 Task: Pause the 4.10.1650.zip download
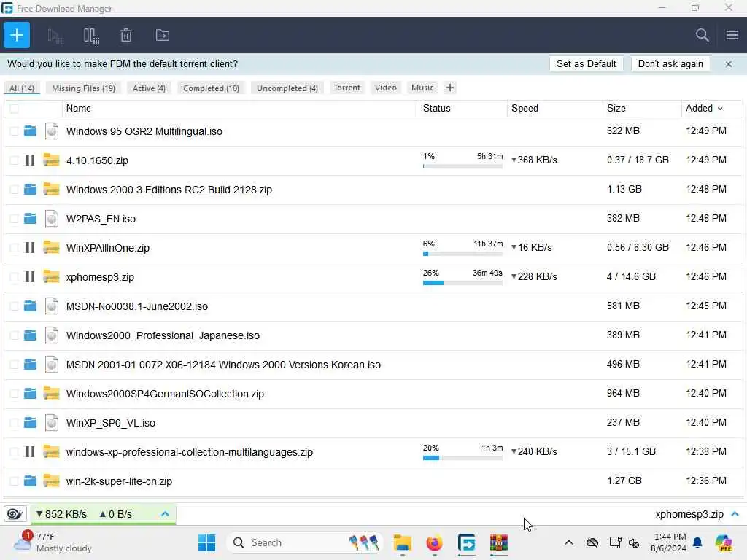pyautogui.click(x=30, y=160)
